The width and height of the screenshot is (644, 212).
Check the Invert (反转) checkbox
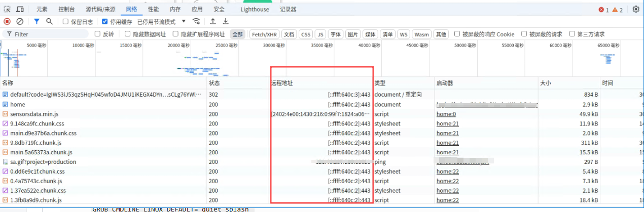(x=98, y=34)
